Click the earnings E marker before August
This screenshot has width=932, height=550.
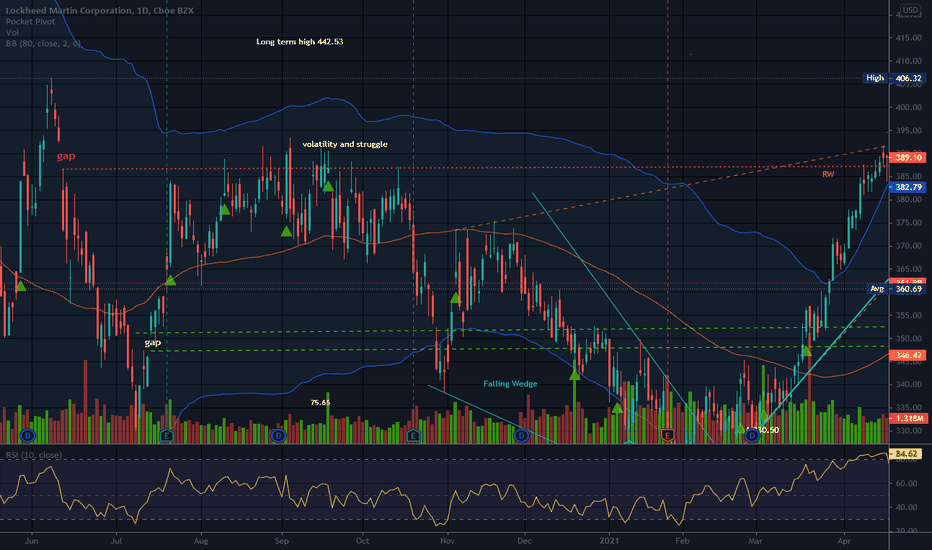coord(168,436)
